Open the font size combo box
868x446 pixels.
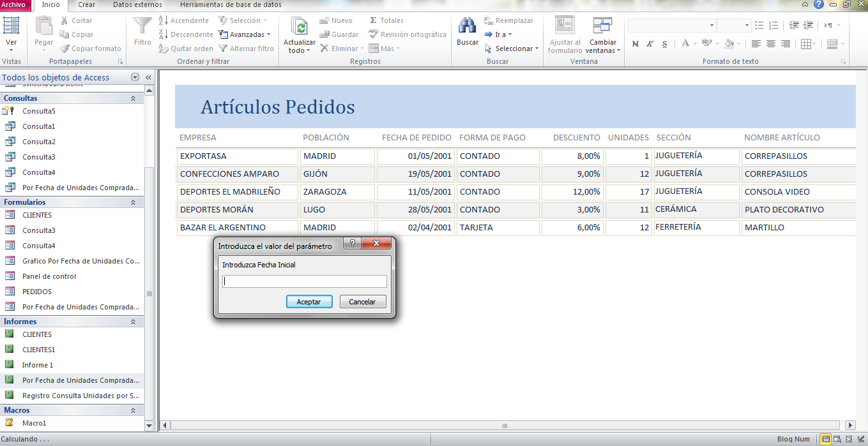[x=734, y=25]
